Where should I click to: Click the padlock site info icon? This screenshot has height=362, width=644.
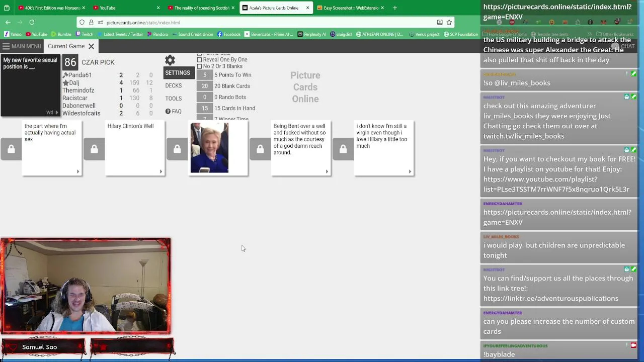pyautogui.click(x=91, y=22)
